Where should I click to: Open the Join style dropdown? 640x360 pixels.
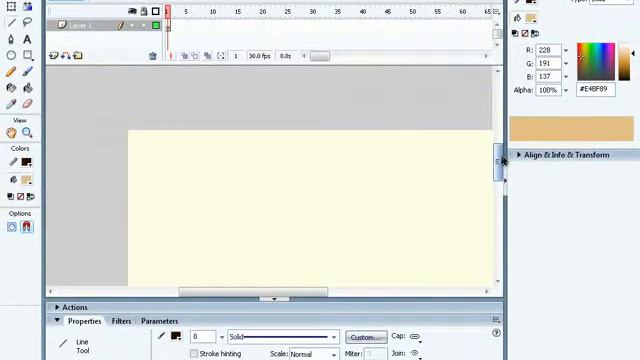pos(416,354)
